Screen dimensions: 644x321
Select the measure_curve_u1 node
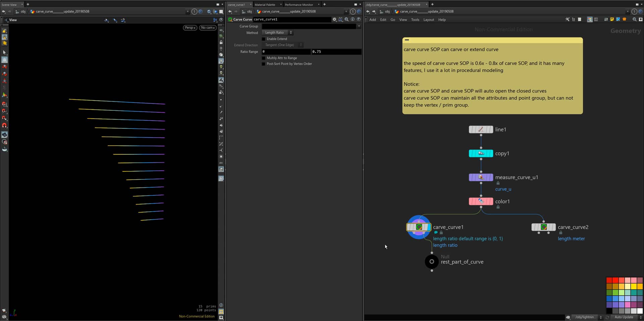[x=481, y=177]
